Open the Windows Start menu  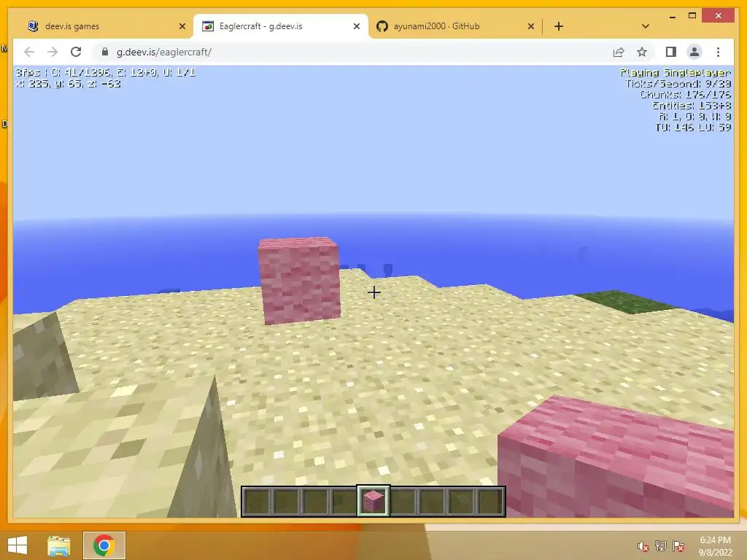[18, 545]
